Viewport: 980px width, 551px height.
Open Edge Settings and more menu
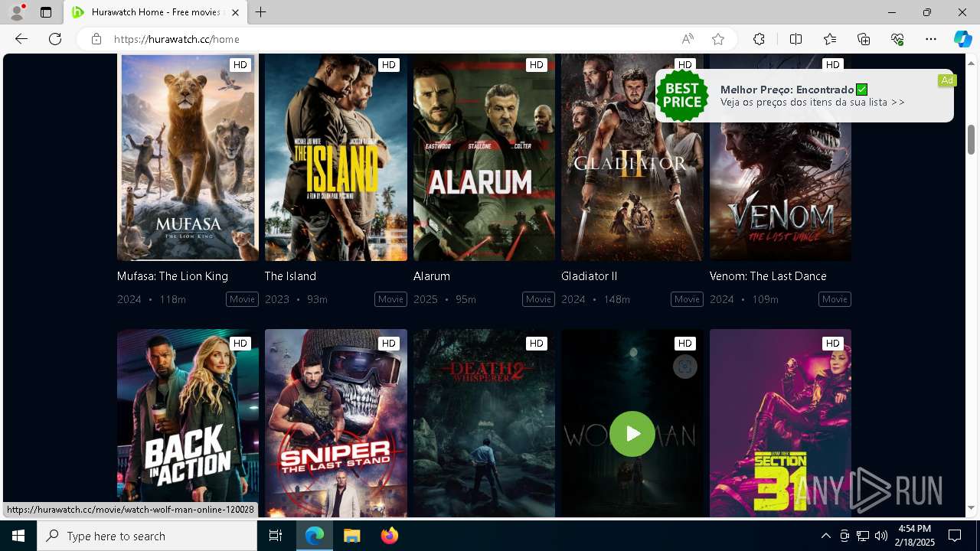click(x=931, y=39)
